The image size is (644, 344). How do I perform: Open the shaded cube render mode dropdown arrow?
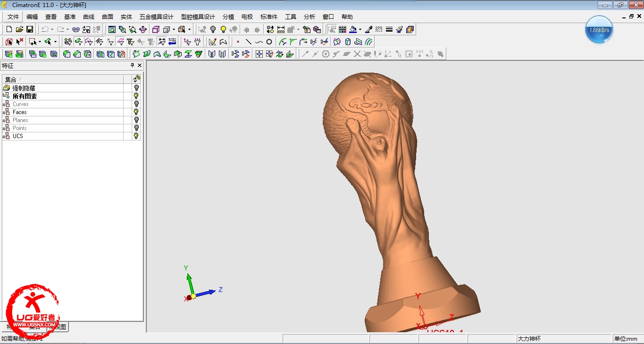[174, 29]
